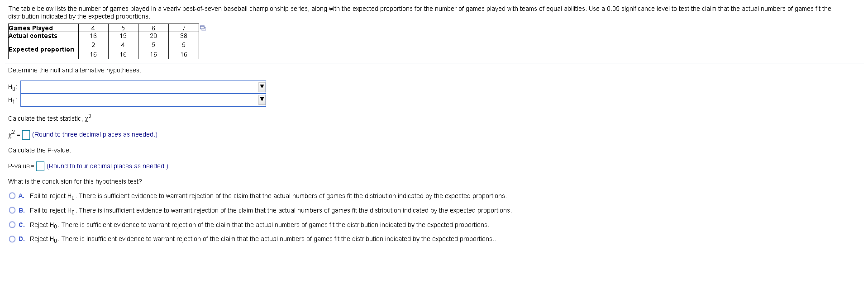Click the value 38 in the table
Screen dimensions: 868x289
click(x=183, y=36)
